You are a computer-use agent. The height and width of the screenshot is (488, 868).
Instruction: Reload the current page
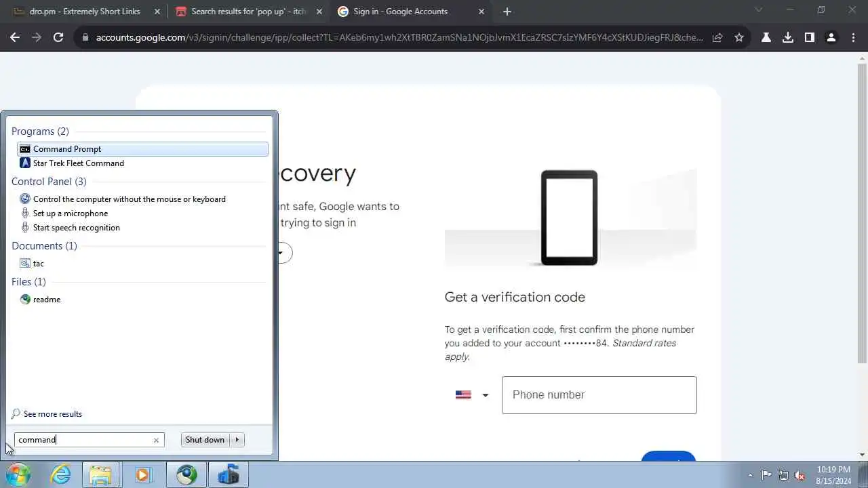(x=58, y=38)
